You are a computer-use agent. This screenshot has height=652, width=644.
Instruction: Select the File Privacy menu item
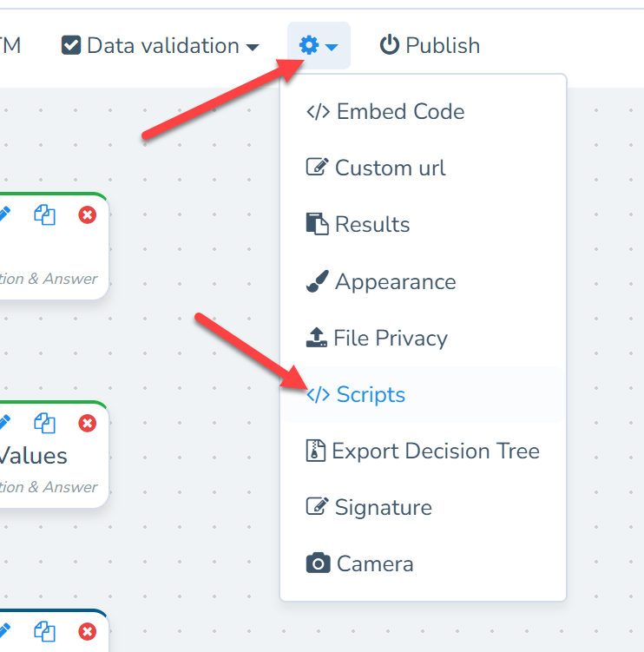click(377, 338)
